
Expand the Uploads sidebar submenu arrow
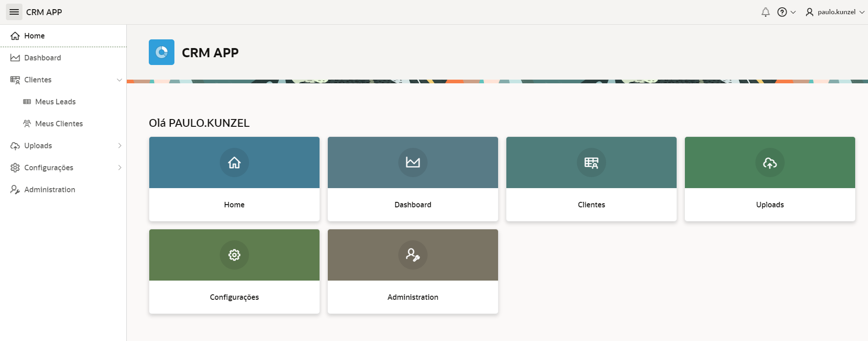tap(119, 146)
